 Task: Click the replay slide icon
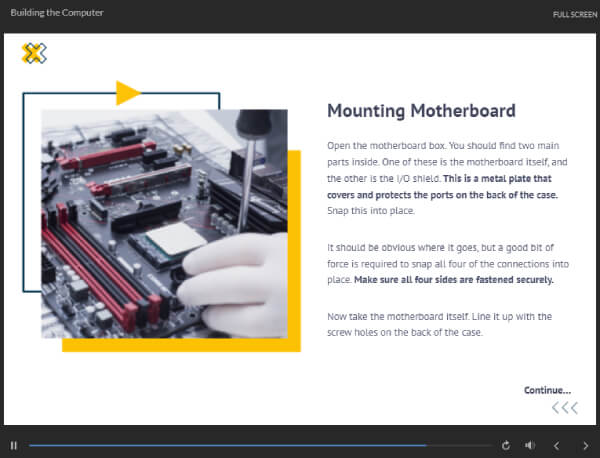[506, 445]
